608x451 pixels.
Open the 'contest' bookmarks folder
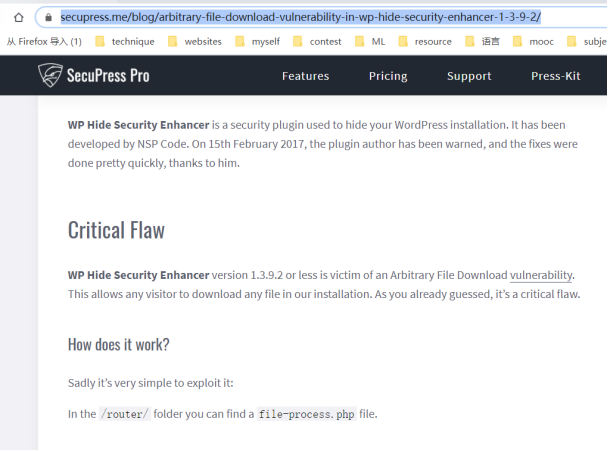point(317,41)
